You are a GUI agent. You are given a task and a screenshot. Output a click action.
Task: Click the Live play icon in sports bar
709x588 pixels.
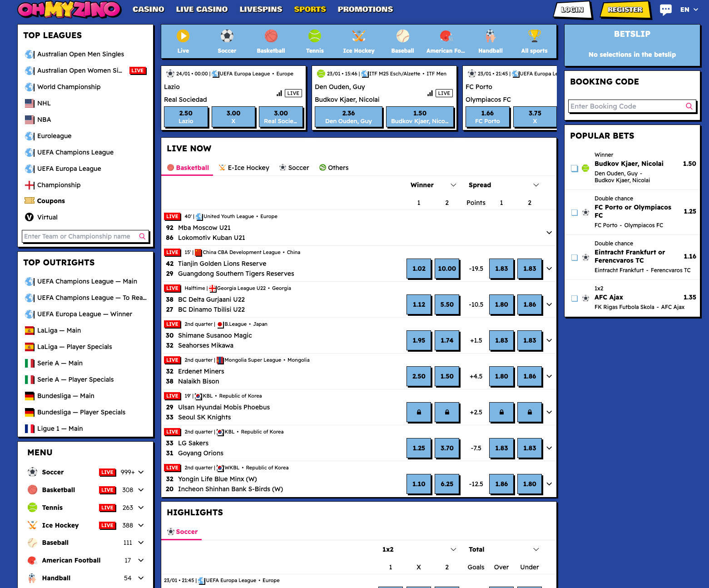[x=183, y=36]
